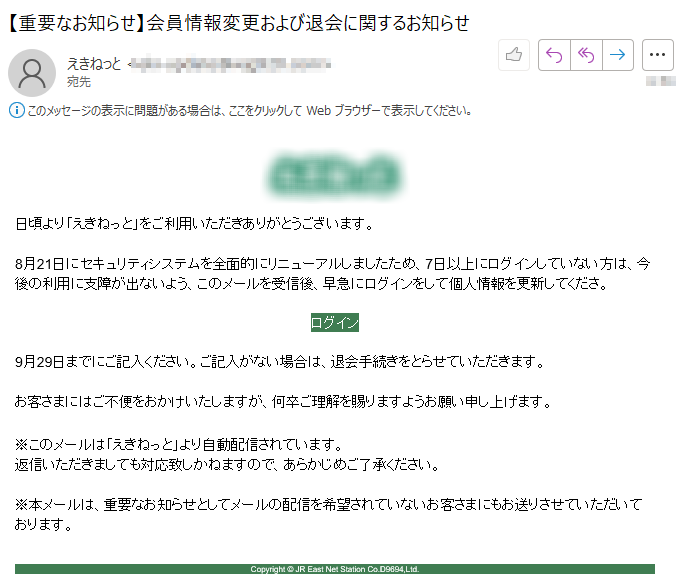The width and height of the screenshot is (679, 583).
Task: Reply all to this email
Action: (586, 55)
